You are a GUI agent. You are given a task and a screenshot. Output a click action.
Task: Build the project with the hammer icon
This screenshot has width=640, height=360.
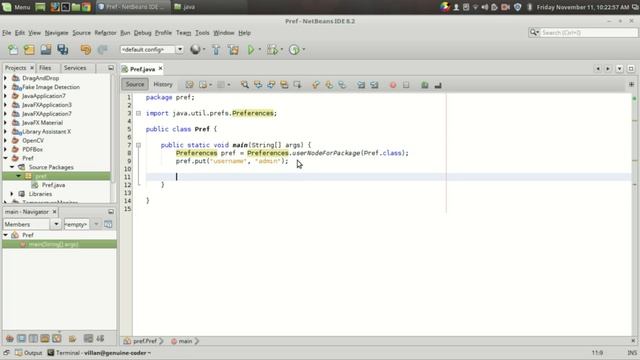click(216, 50)
